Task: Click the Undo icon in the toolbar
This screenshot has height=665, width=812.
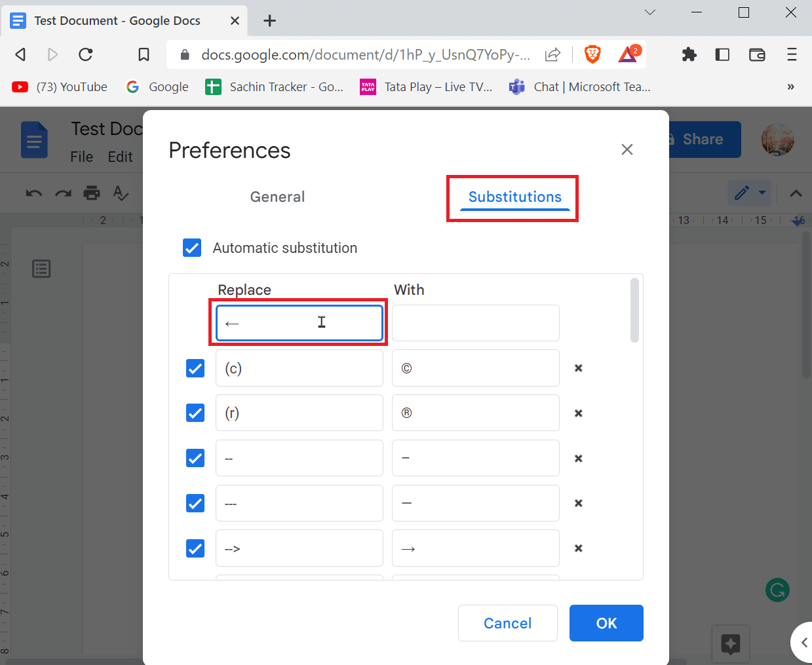Action: pyautogui.click(x=33, y=193)
